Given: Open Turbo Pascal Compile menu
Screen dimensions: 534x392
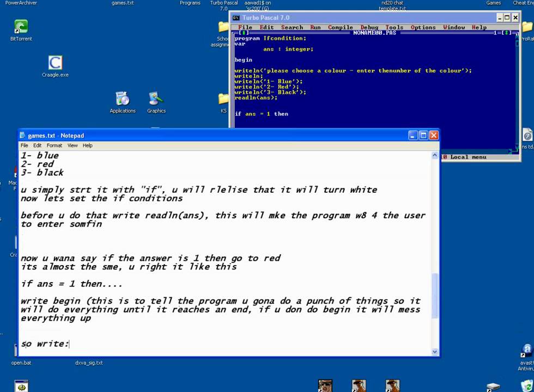Looking at the screenshot, I should (340, 27).
